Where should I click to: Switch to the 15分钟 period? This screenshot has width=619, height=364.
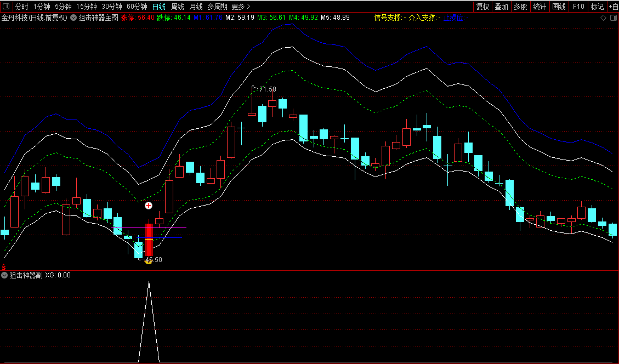tap(87, 7)
